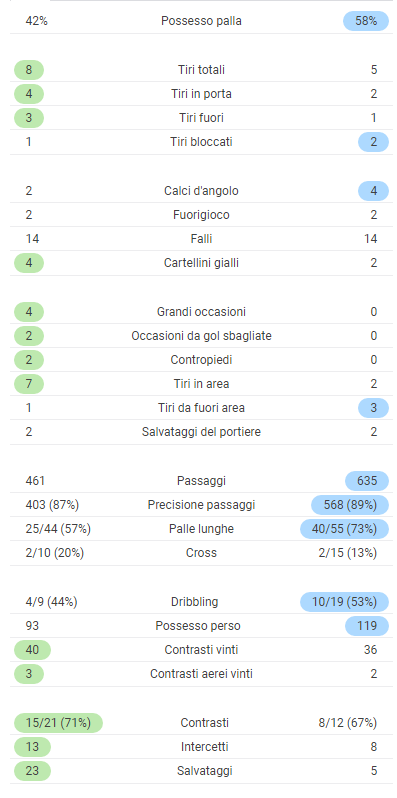
Task: Click the blue Calci d'angolo value 4
Action: click(374, 191)
